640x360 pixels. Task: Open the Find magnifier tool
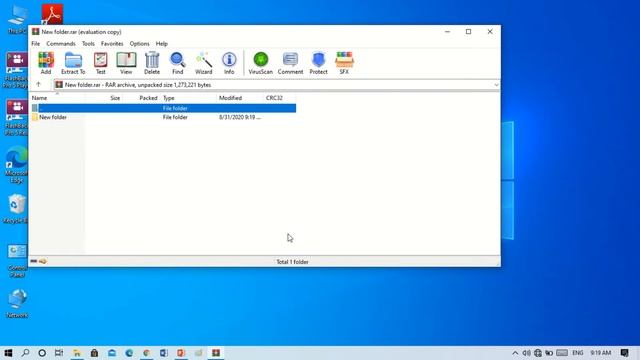[178, 63]
